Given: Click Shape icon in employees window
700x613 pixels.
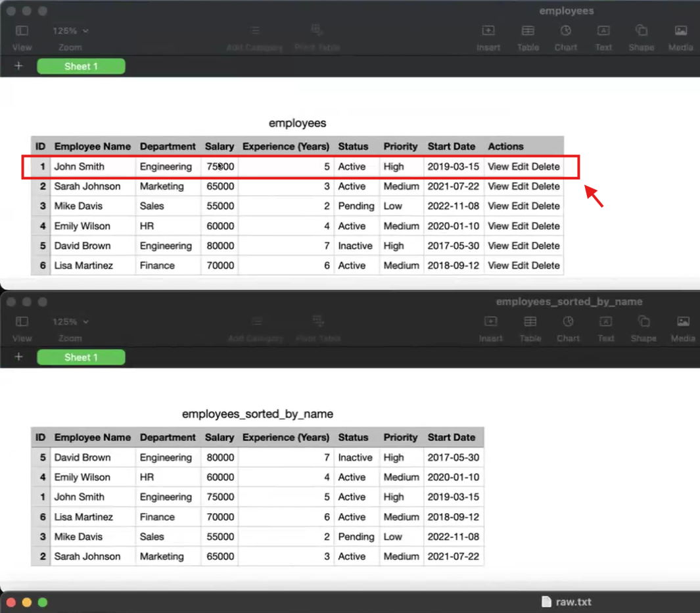Looking at the screenshot, I should (x=641, y=30).
